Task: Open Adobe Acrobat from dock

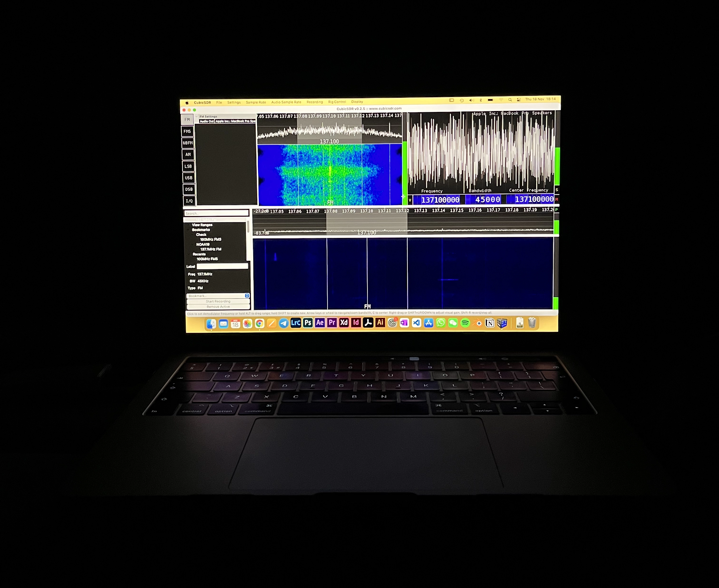Action: click(x=368, y=323)
